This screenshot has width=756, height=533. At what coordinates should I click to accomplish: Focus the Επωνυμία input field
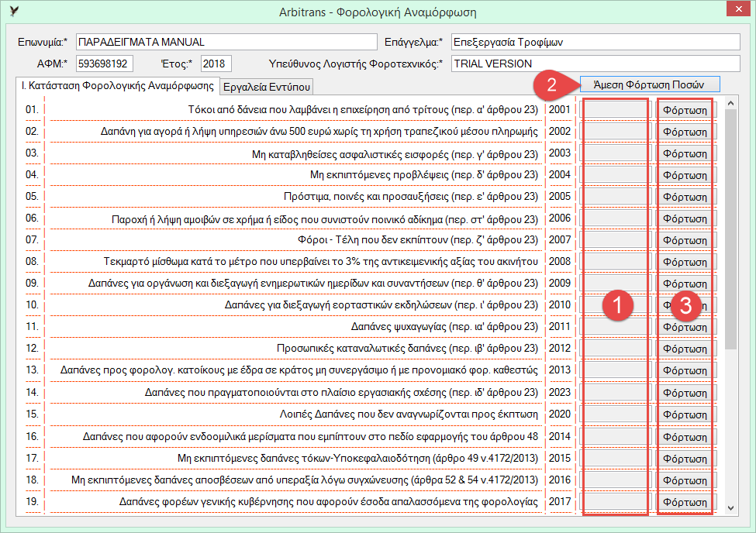pyautogui.click(x=226, y=42)
